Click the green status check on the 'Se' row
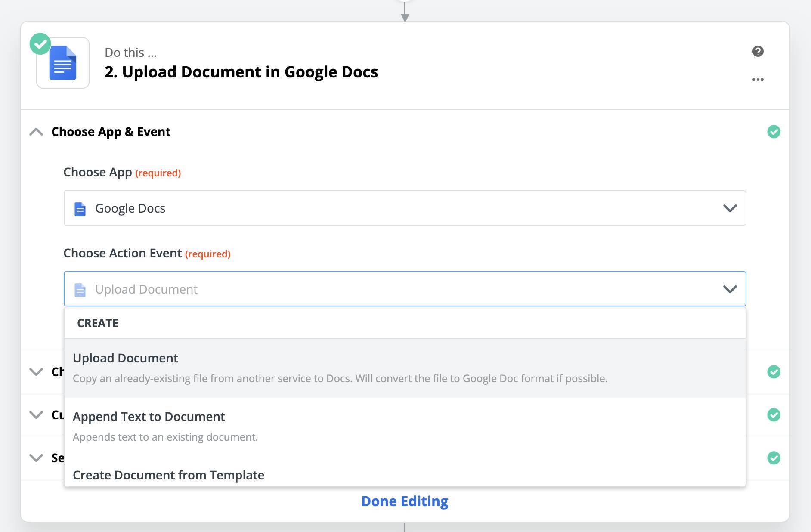This screenshot has height=532, width=811. (x=774, y=458)
